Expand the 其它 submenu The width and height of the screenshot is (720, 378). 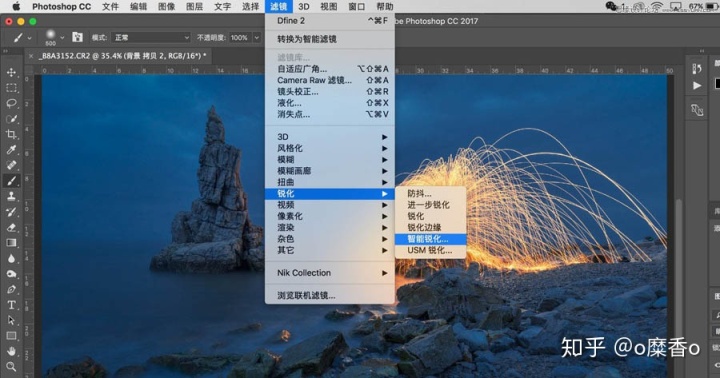coord(330,250)
